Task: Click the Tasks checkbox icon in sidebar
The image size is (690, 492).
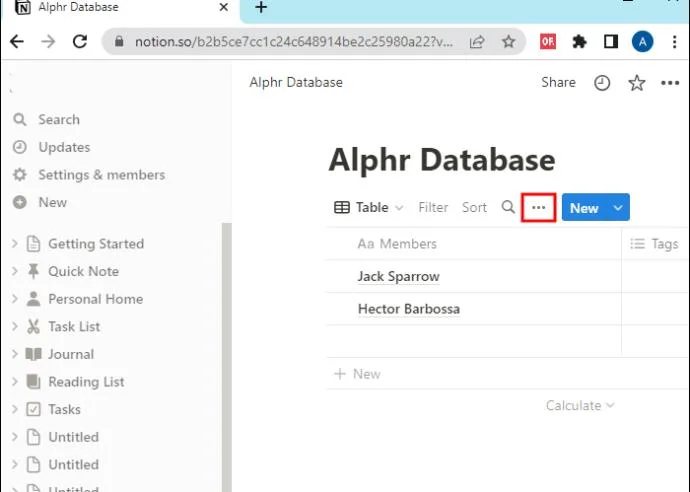Action: click(x=33, y=409)
